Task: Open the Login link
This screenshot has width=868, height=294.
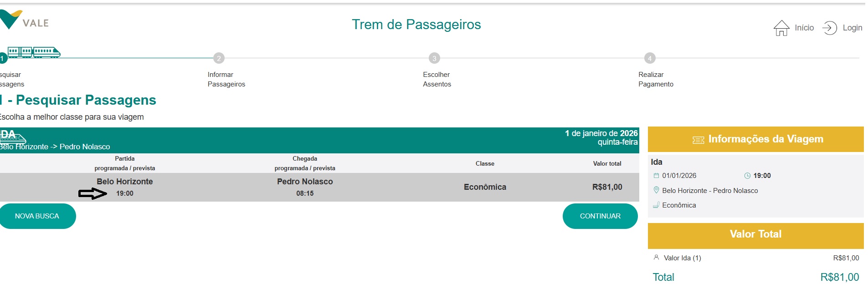Action: pos(852,27)
